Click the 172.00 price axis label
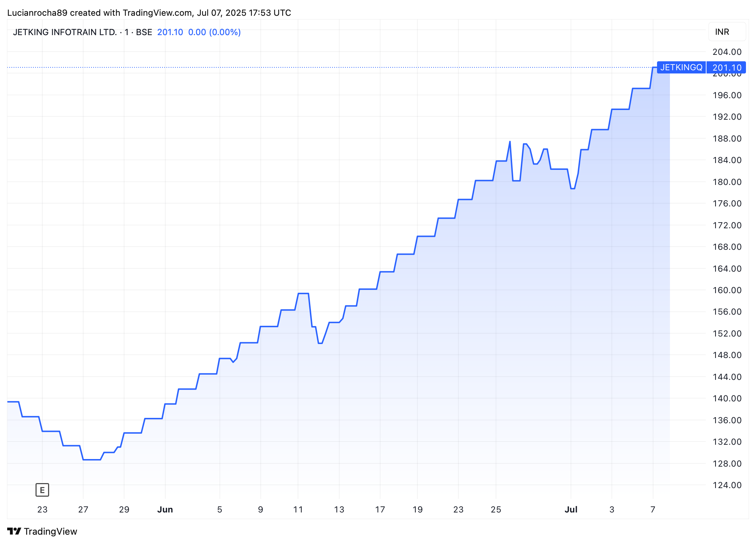Image resolution: width=756 pixels, height=544 pixels. coord(727,225)
